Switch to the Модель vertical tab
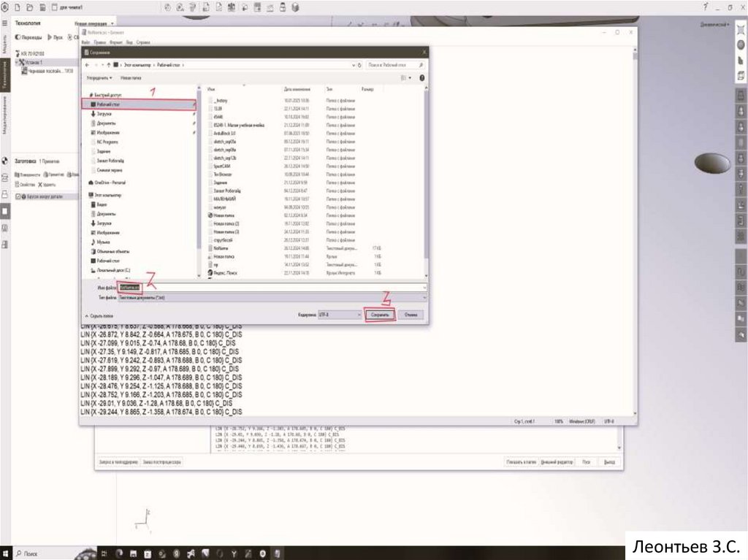The height and width of the screenshot is (560, 748). [5, 43]
